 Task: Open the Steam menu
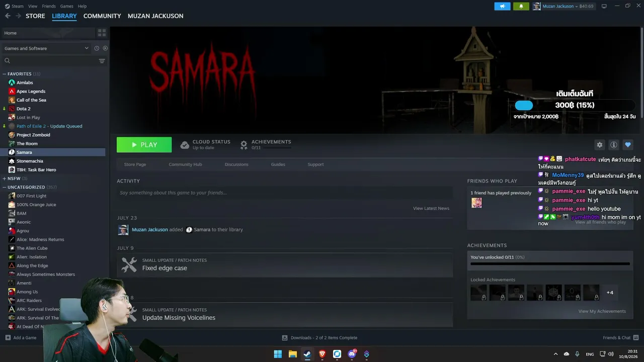18,6
